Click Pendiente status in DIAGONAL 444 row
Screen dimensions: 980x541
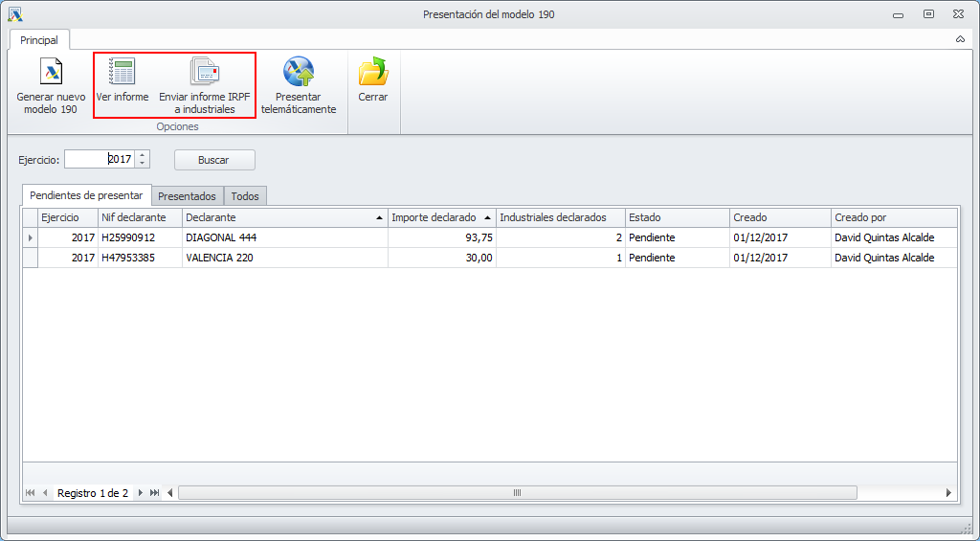[x=678, y=237]
